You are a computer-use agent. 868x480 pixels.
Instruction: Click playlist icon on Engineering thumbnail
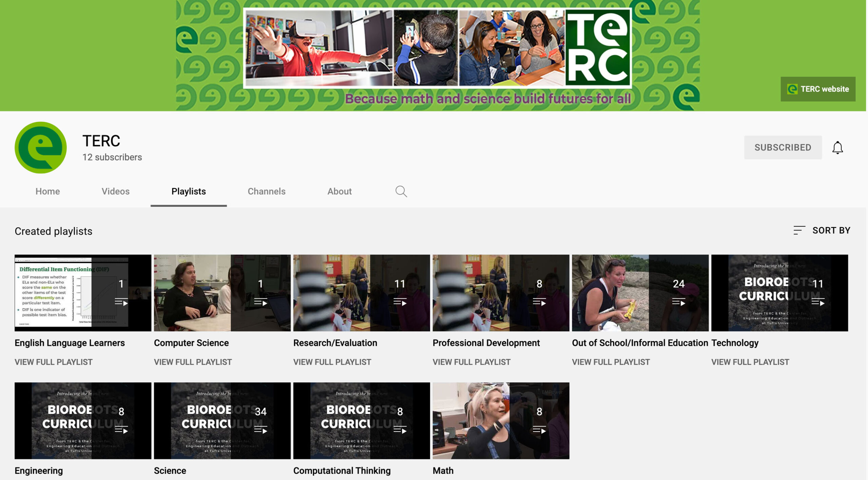click(121, 430)
